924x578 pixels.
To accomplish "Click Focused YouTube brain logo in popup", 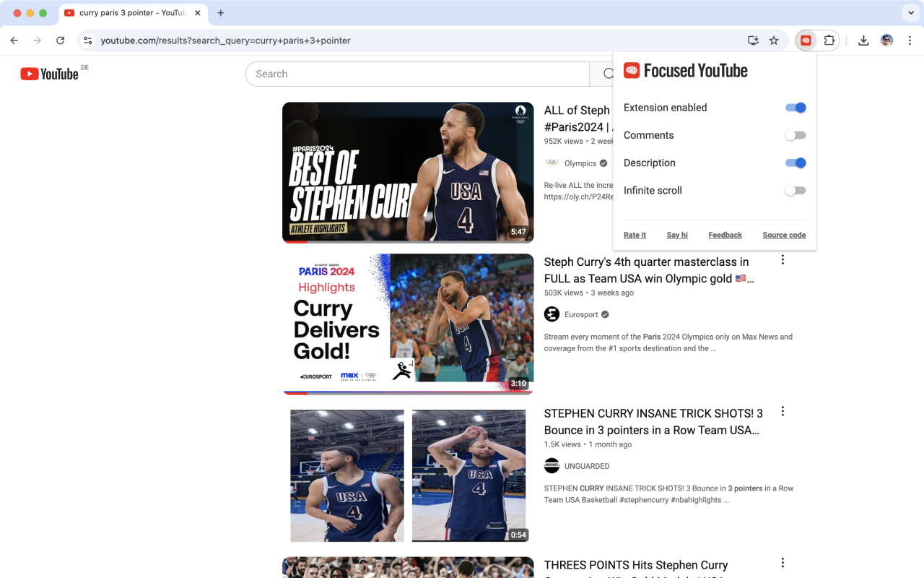I will [632, 70].
